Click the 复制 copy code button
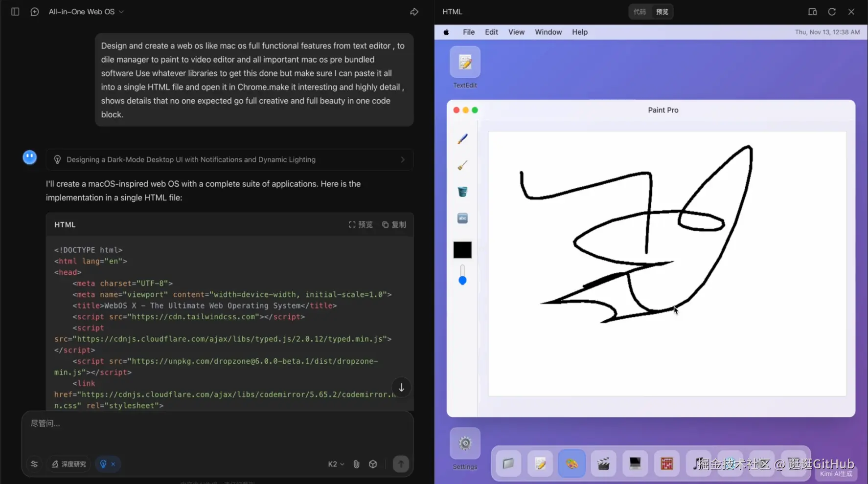Viewport: 868px width, 484px height. [394, 225]
